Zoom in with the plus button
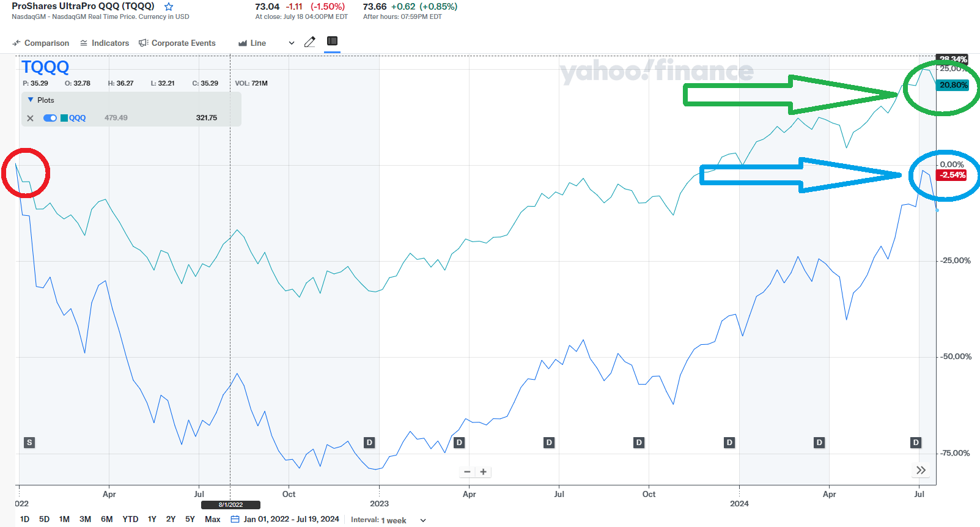 pyautogui.click(x=483, y=471)
